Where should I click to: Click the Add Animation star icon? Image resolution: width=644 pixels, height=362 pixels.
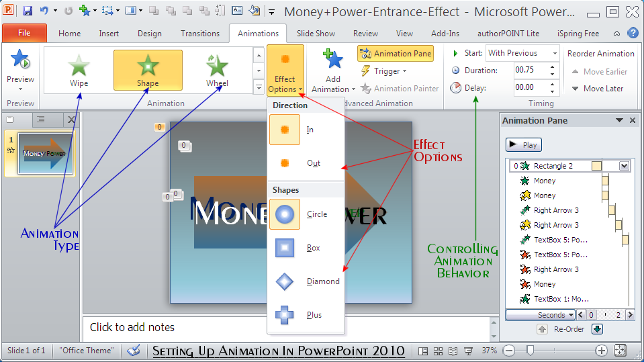tap(332, 60)
